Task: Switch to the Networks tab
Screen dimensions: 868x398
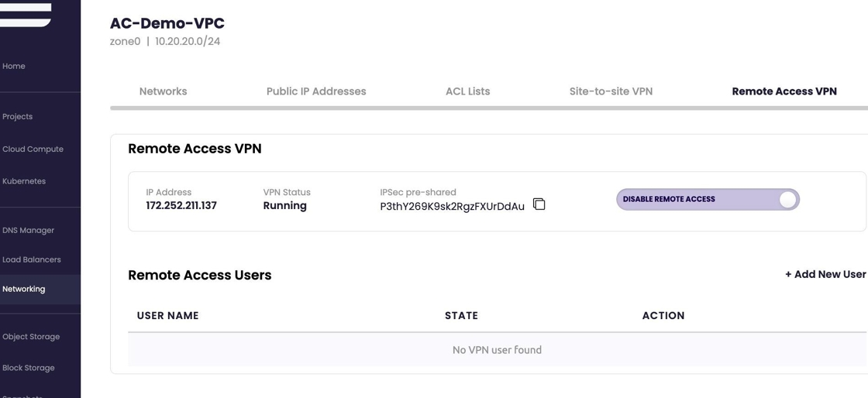Action: [163, 91]
